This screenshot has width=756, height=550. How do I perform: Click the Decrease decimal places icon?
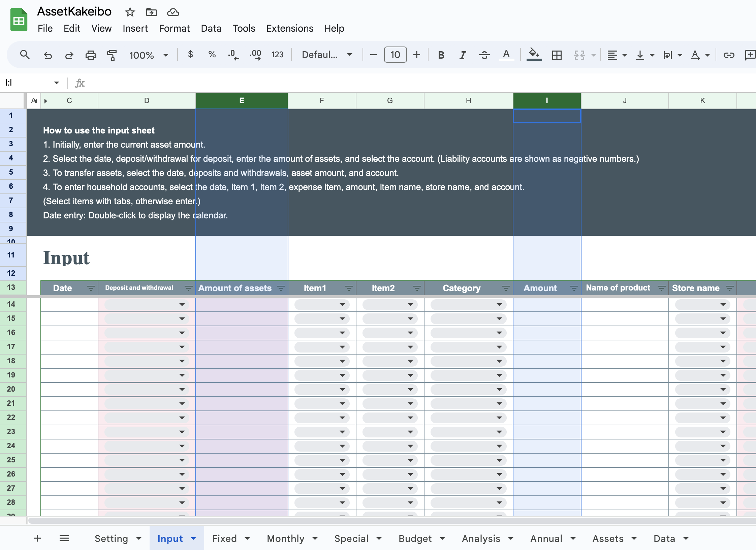[233, 55]
